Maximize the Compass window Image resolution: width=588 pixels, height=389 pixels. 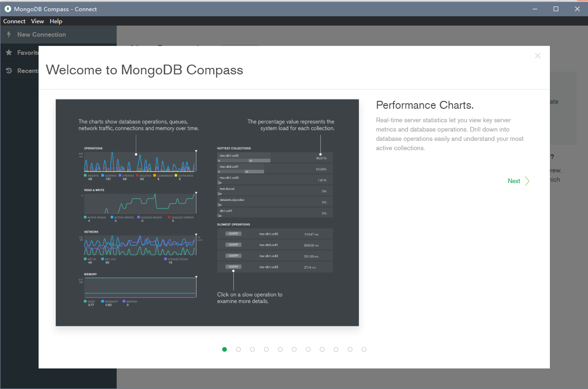coord(555,9)
